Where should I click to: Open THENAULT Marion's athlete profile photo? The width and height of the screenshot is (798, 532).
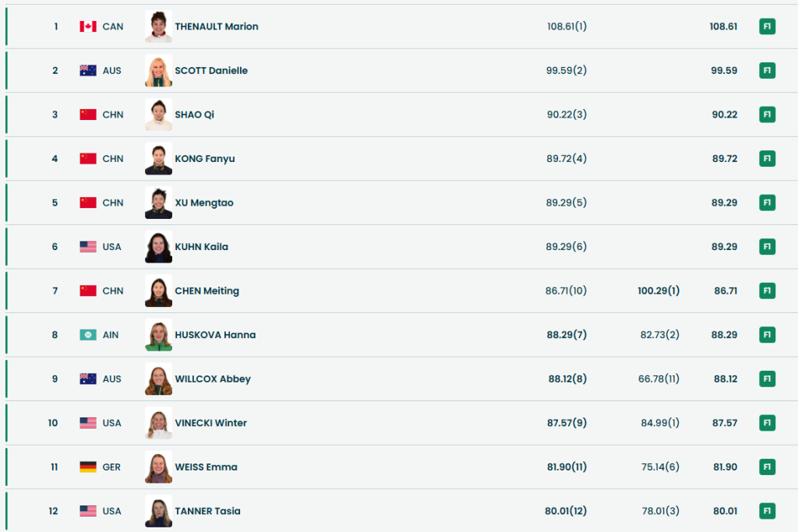pyautogui.click(x=158, y=26)
